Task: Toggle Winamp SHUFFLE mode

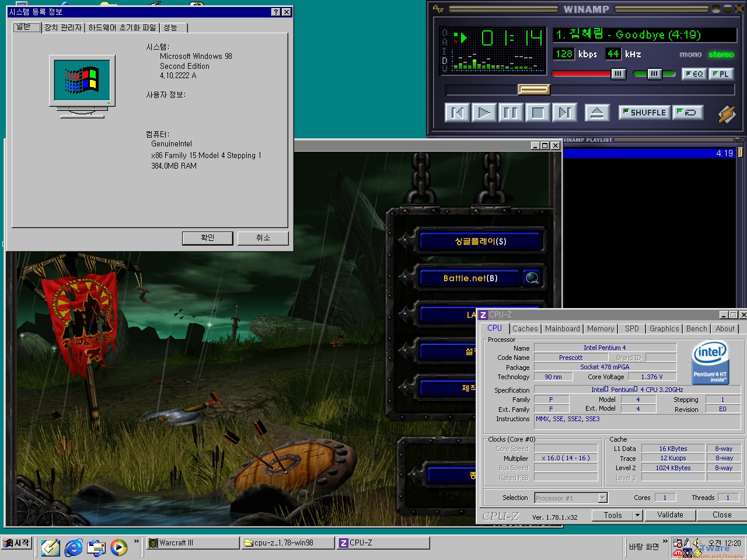Action: tap(644, 112)
